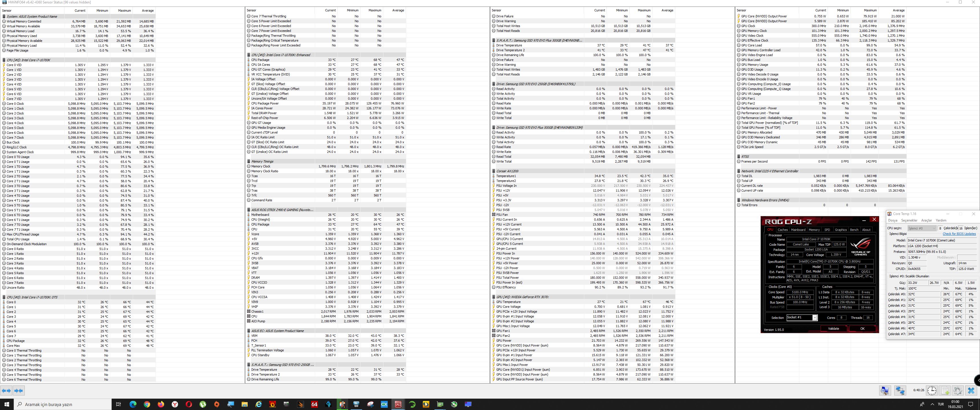This screenshot has width=980, height=410.
Task: Select PSU Efficiency sensor row
Action: 583,287
